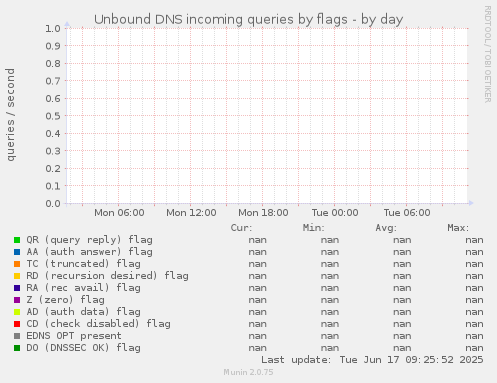Click the 0.9 y-axis tick label
Viewport: 497px width, 383px height.
coord(53,46)
